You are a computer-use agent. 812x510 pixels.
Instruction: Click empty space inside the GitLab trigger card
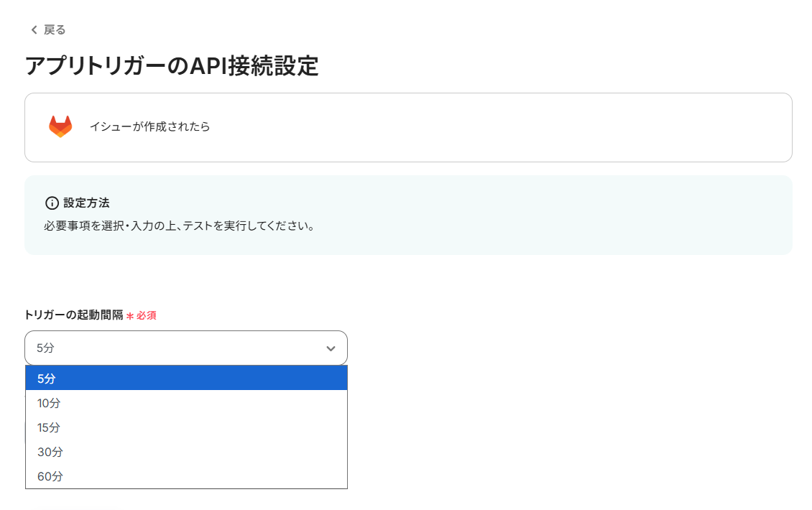[503, 127]
